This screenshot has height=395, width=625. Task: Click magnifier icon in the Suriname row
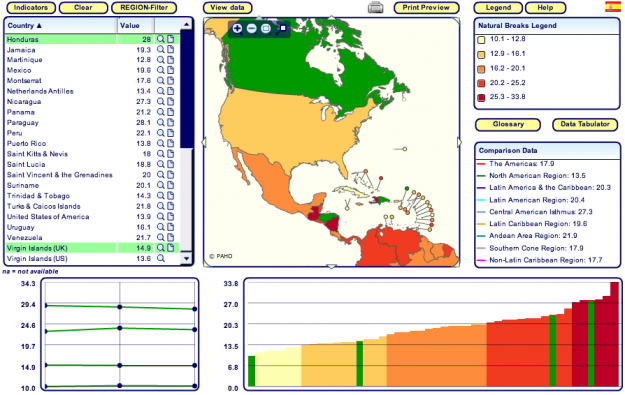pos(161,185)
